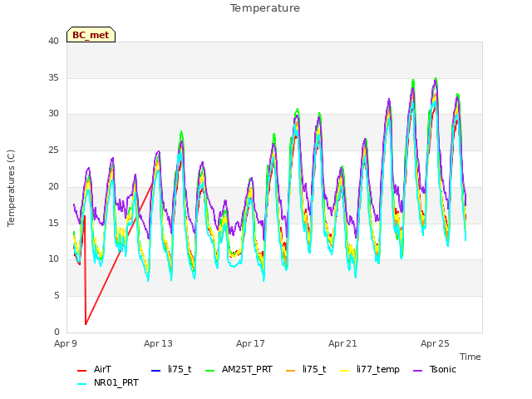Click the AirT low point near 1 degree
This screenshot has height=399, width=532.
click(86, 324)
